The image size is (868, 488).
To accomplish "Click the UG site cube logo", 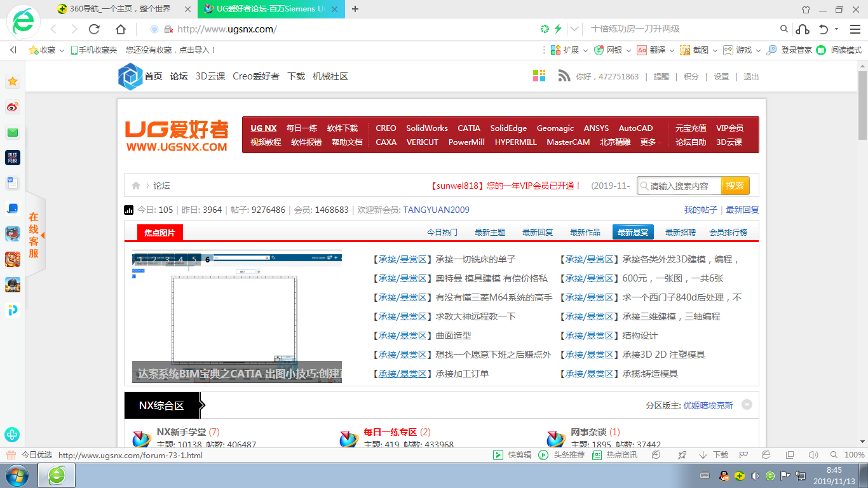I will click(130, 76).
